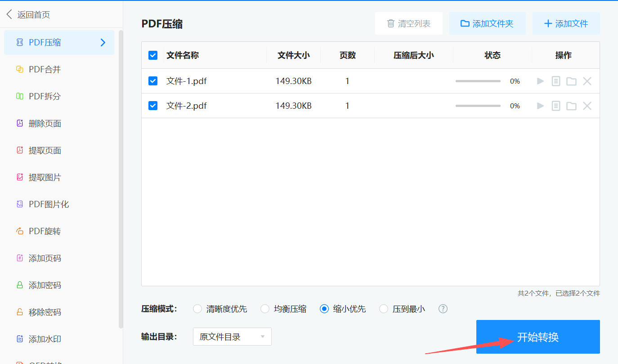Click the 状态 column header
Image resolution: width=618 pixels, height=364 pixels.
coord(493,55)
